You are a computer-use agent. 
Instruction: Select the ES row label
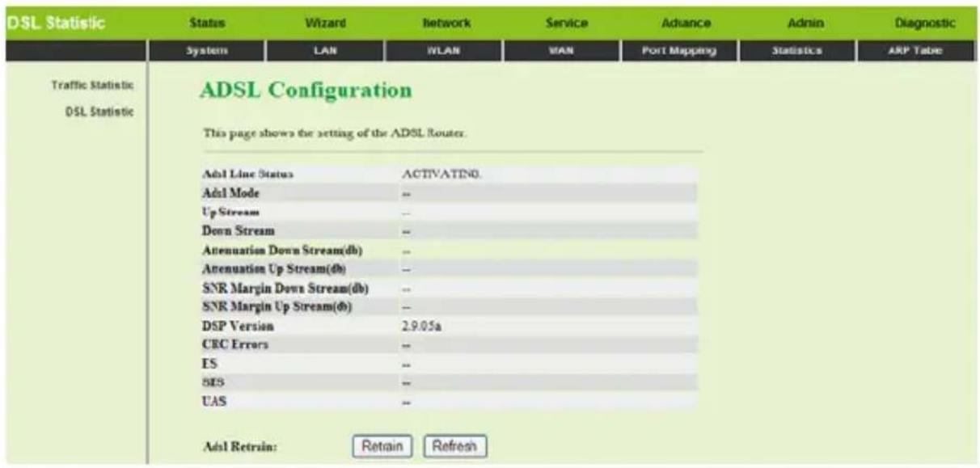(208, 365)
